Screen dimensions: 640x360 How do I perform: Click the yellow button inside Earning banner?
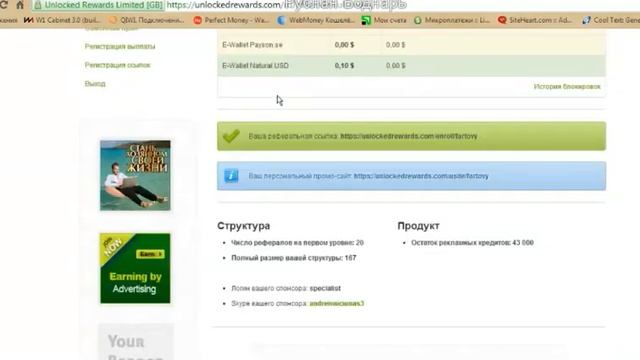tap(150, 254)
